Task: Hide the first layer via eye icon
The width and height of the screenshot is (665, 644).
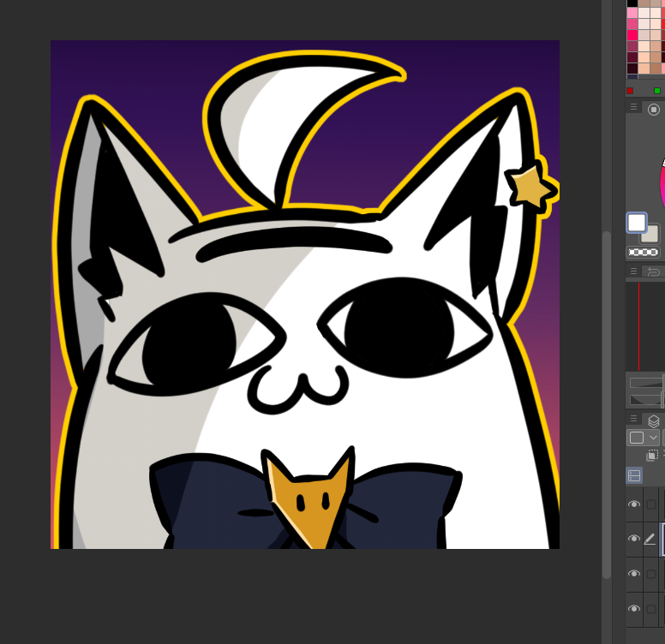Action: point(634,504)
